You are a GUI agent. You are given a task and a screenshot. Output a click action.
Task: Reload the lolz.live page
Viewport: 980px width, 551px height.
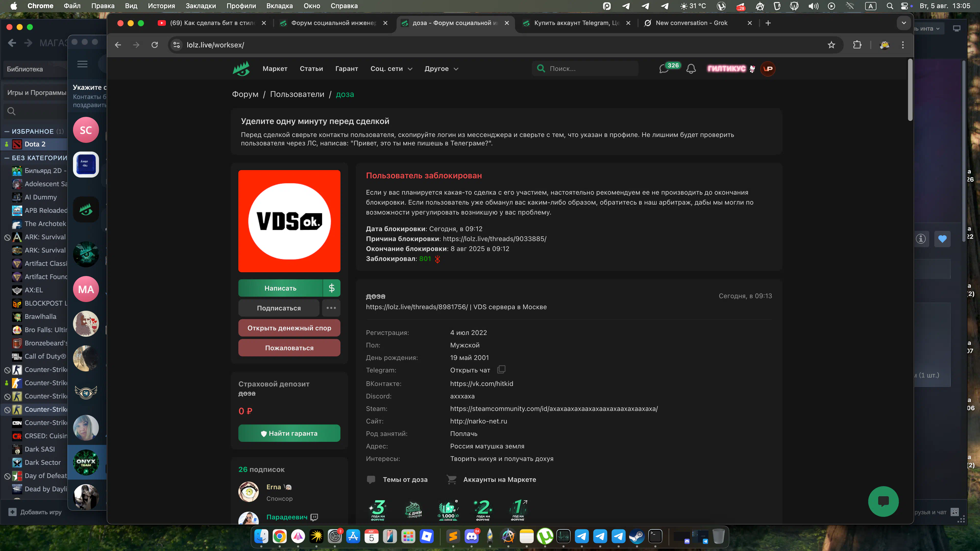pyautogui.click(x=154, y=45)
